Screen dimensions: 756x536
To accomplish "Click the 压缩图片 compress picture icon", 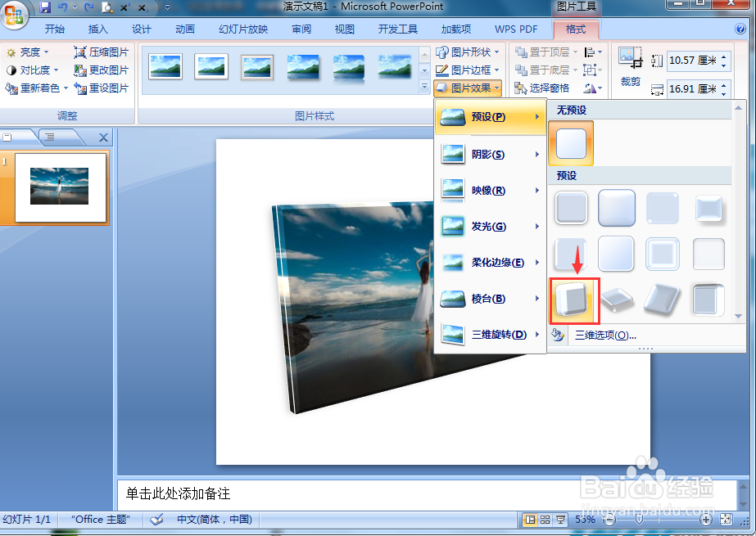I will coord(102,52).
